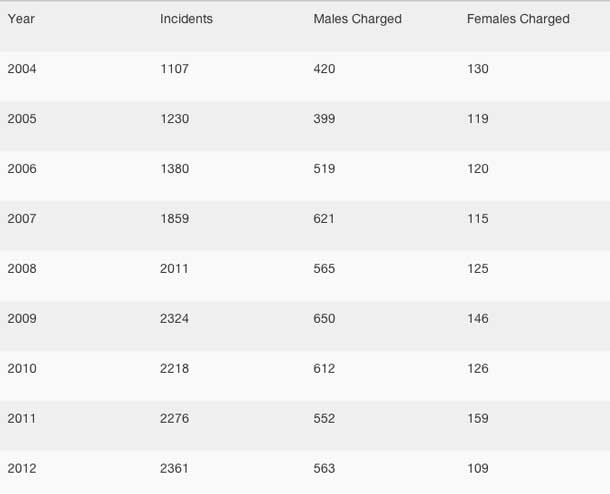Click the incidents value 1859
The width and height of the screenshot is (610, 494).
(175, 219)
